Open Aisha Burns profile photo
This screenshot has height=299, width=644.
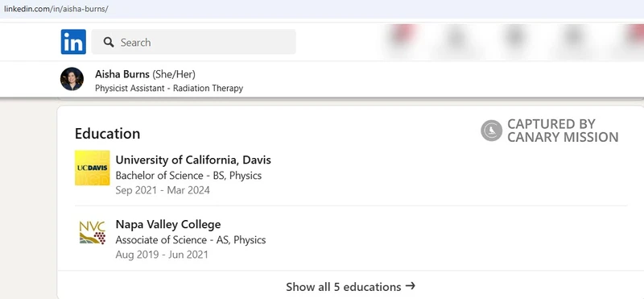[72, 79]
